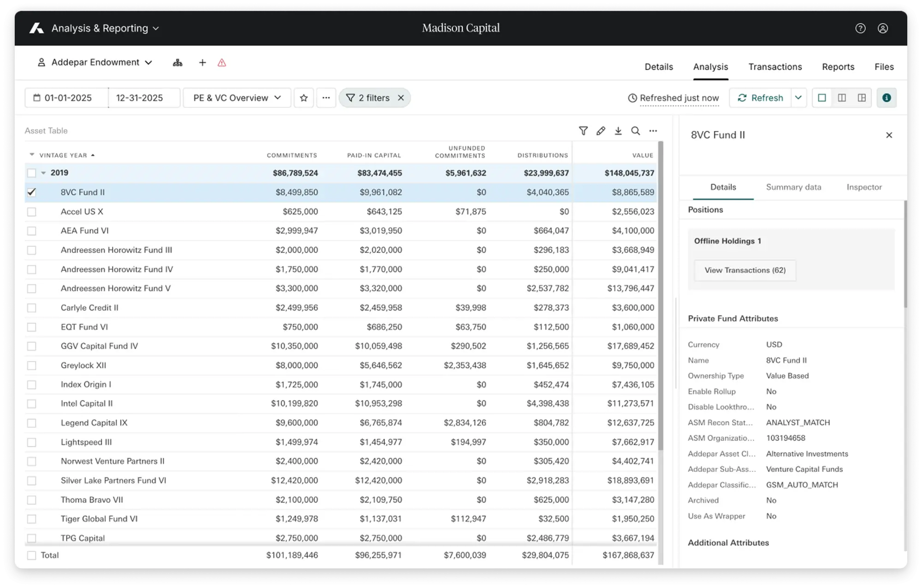Click the Refresh button
The width and height of the screenshot is (922, 588).
(x=761, y=98)
